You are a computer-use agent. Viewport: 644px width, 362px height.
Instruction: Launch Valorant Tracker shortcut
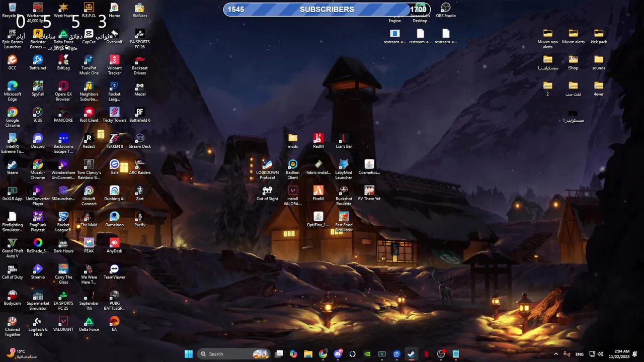point(114,65)
